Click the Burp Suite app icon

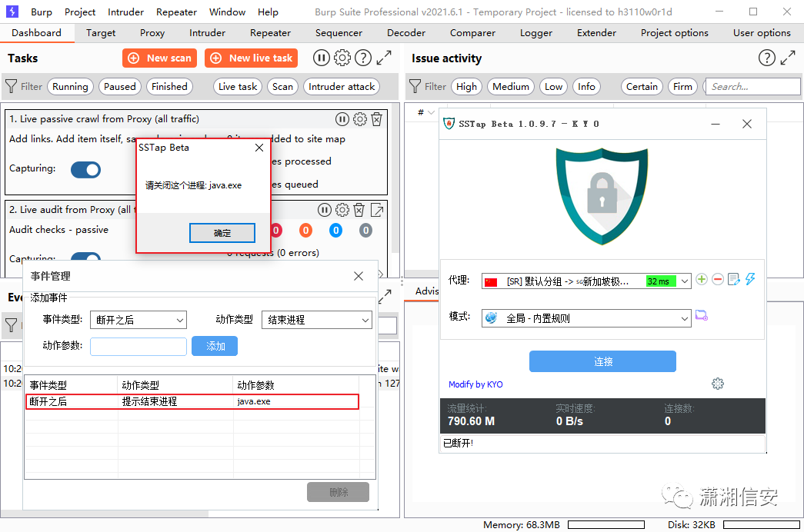click(12, 12)
